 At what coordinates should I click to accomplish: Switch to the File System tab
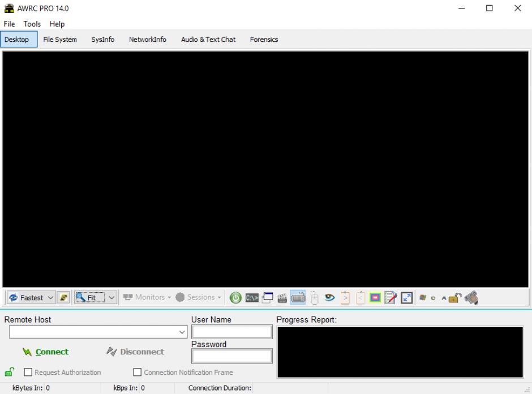coord(60,40)
